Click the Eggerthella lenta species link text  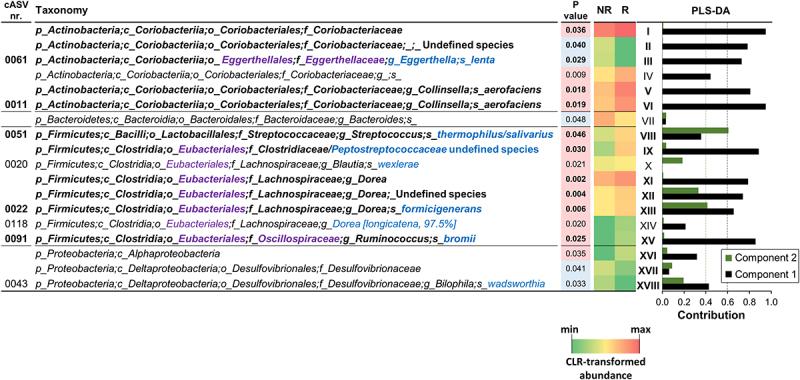441,61
